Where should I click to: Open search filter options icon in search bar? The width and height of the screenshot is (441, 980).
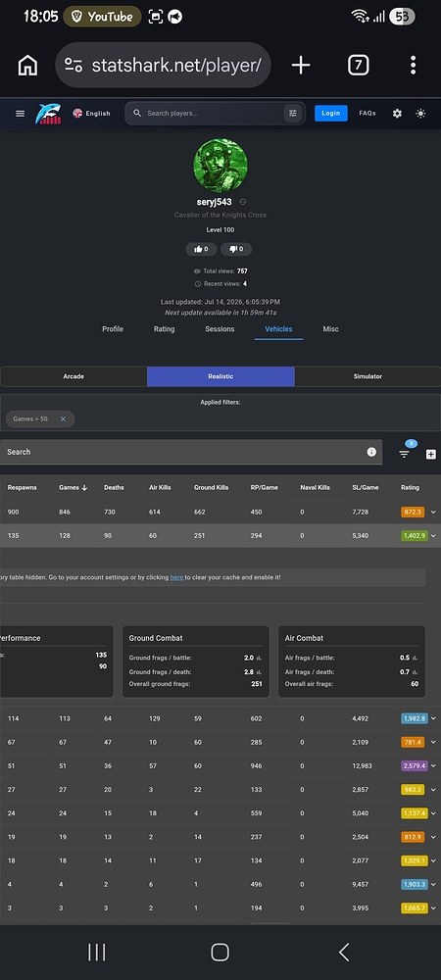pyautogui.click(x=292, y=113)
